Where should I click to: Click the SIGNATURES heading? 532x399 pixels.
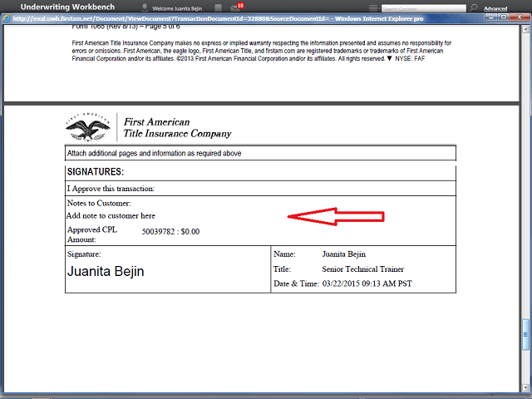coord(96,172)
